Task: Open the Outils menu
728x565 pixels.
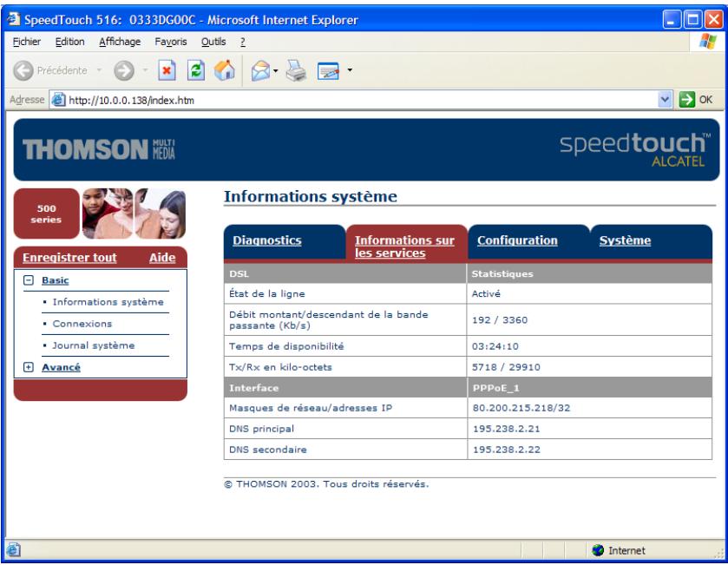Action: [x=213, y=42]
